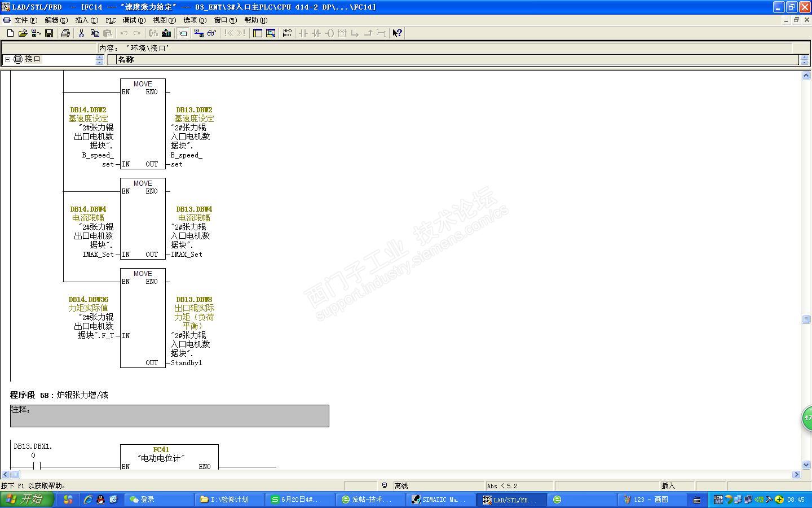This screenshot has height=508, width=812.
Task: Click the open branch icon
Action: point(355,33)
